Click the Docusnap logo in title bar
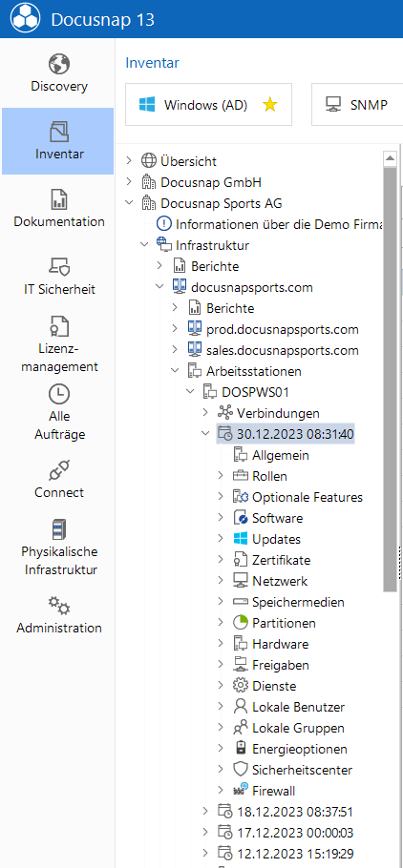The width and height of the screenshot is (403, 868). (x=26, y=19)
